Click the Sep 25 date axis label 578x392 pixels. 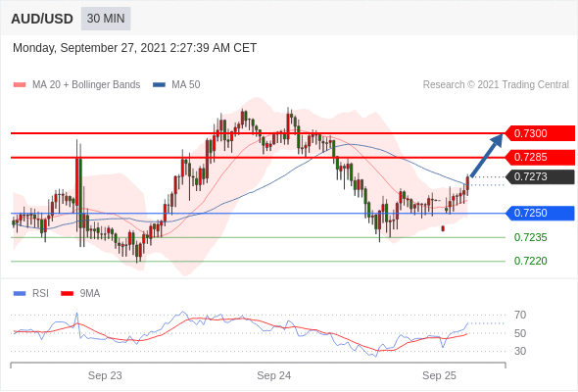point(439,375)
